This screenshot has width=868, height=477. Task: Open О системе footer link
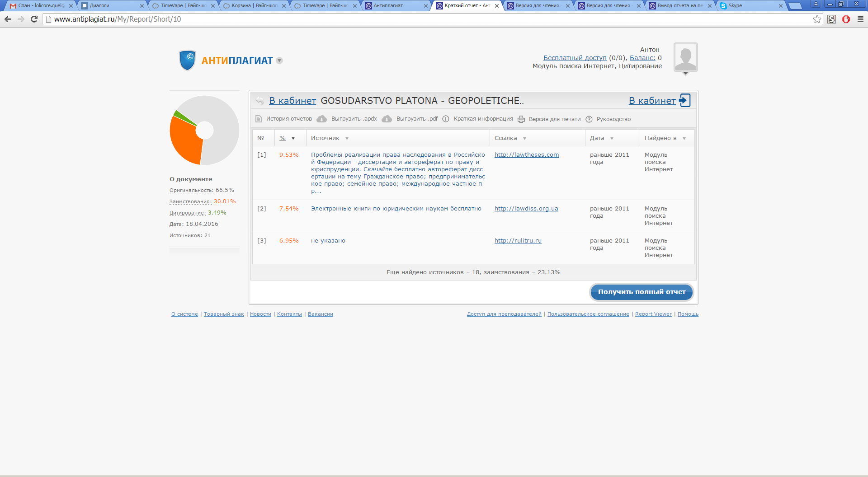point(184,314)
